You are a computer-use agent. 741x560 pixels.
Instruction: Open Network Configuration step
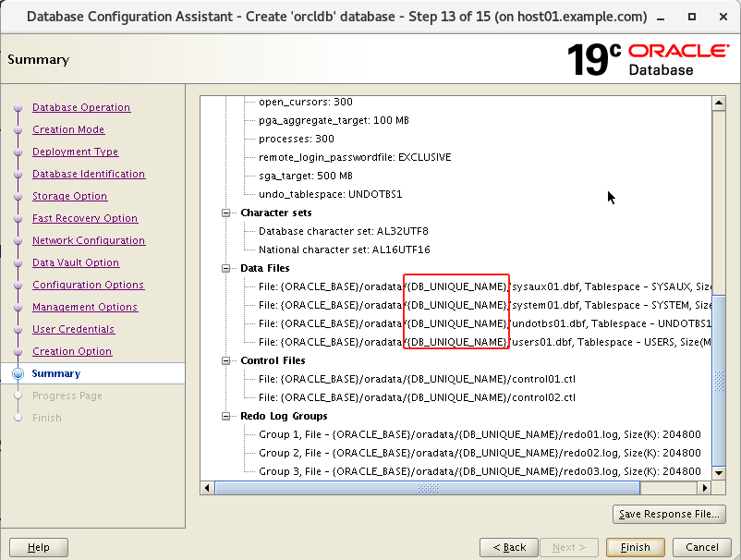click(x=89, y=240)
